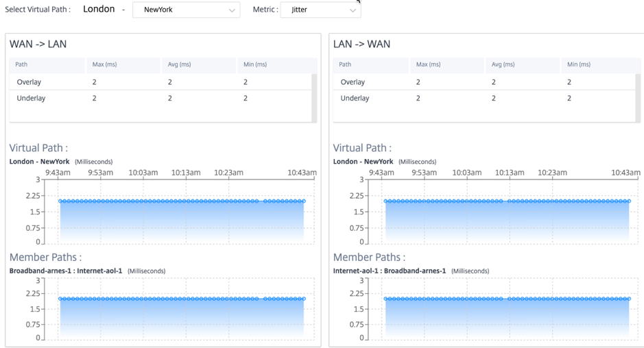
Task: Click first data point in WAN -> LAN virtual path chart
Action: 60,201
